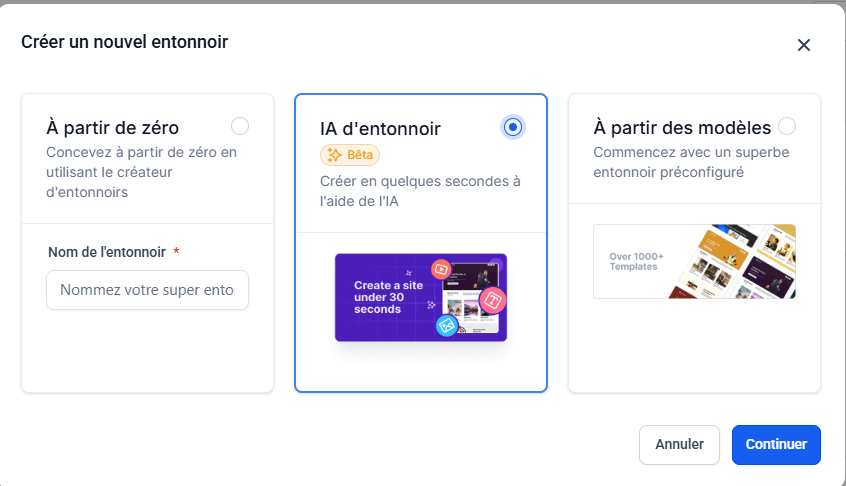Focus the "Nom de l'entonnoir" text field
846x486 pixels.
147,290
